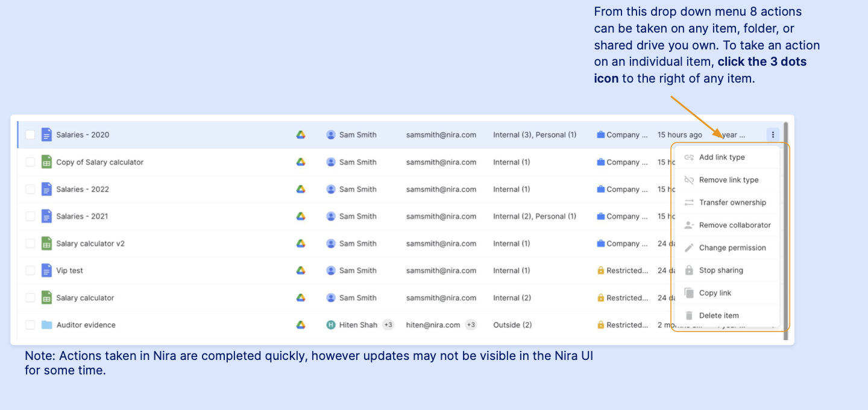Viewport: 868px width, 410px height.
Task: Select the Copy of Salary calculator checkbox
Action: (x=30, y=162)
